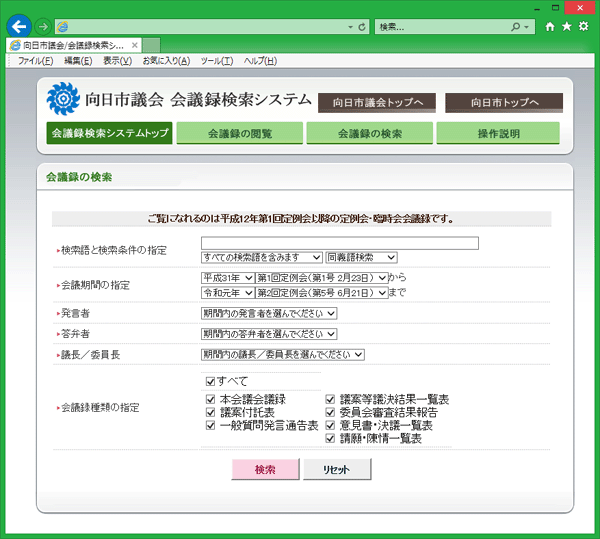Toggle 本会議会議録 checkbox
Screen dimensions: 600x539
click(x=210, y=399)
